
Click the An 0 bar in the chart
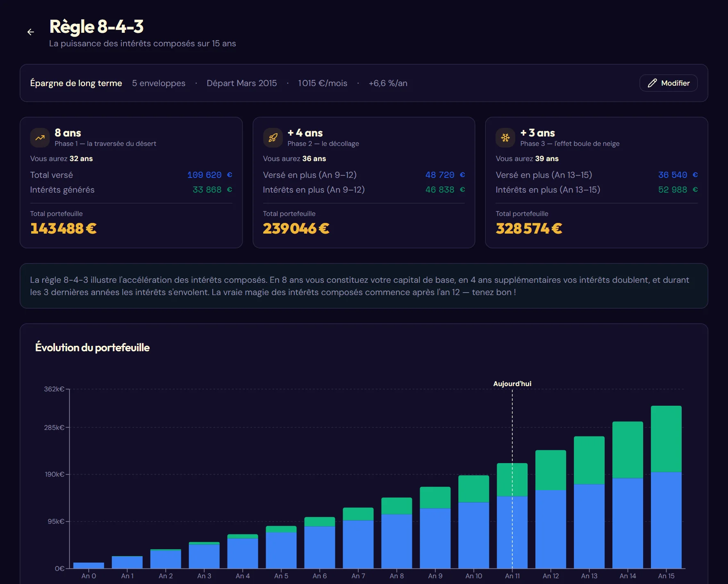pos(89,565)
